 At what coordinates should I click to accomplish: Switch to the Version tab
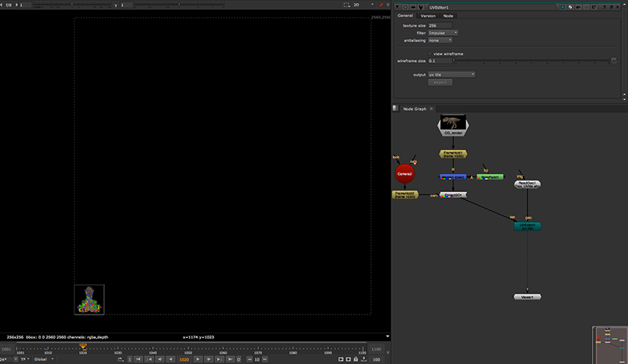pyautogui.click(x=428, y=16)
